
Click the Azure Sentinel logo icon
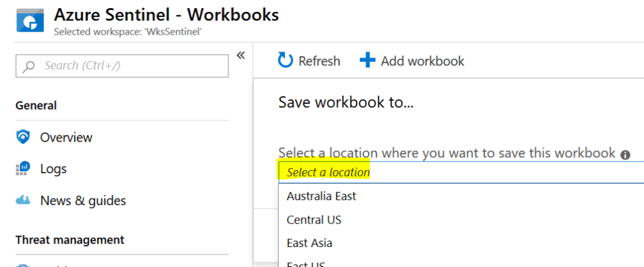[31, 23]
